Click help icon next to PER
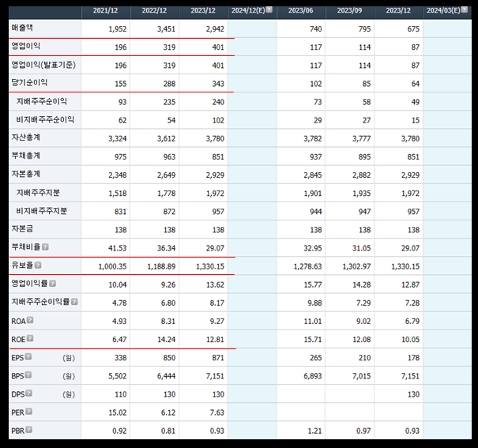The height and width of the screenshot is (448, 478). pos(28,412)
